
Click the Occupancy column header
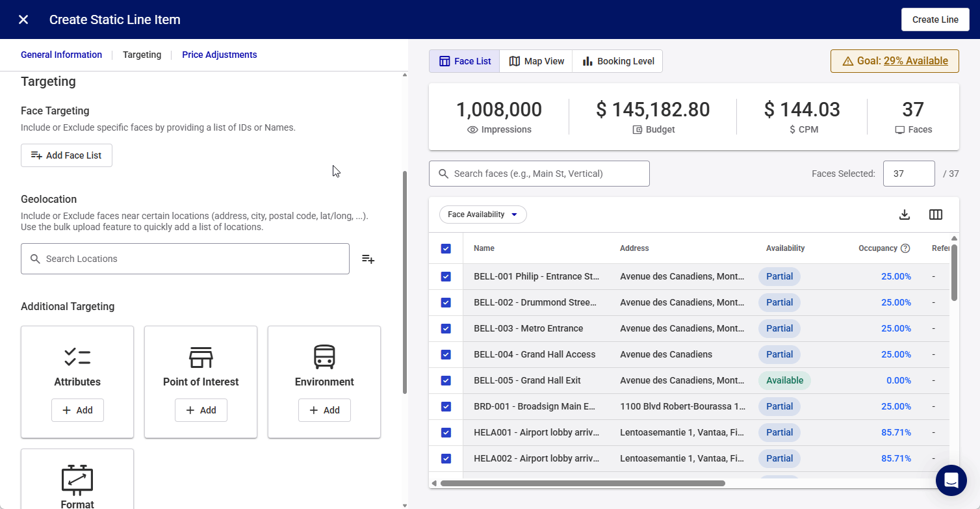(878, 248)
